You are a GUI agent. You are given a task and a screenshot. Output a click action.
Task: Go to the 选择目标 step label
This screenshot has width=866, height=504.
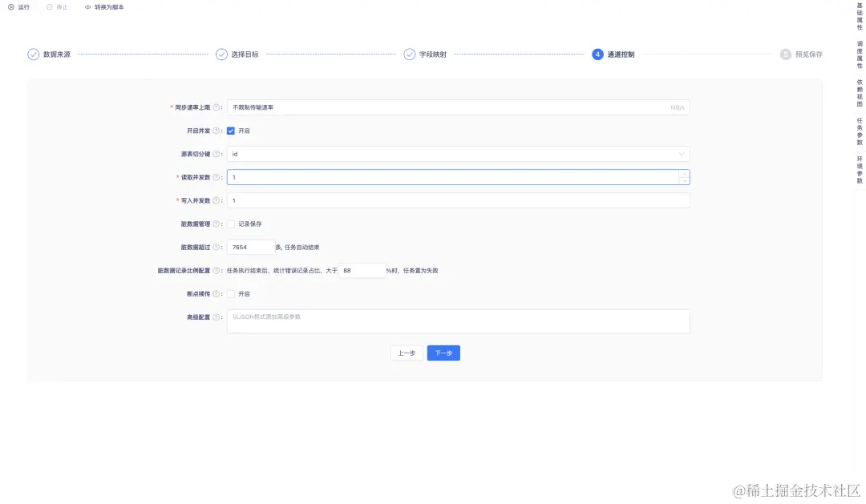pos(245,54)
